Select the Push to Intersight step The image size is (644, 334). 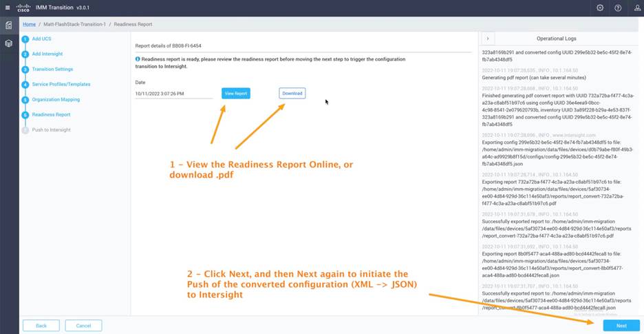52,130
